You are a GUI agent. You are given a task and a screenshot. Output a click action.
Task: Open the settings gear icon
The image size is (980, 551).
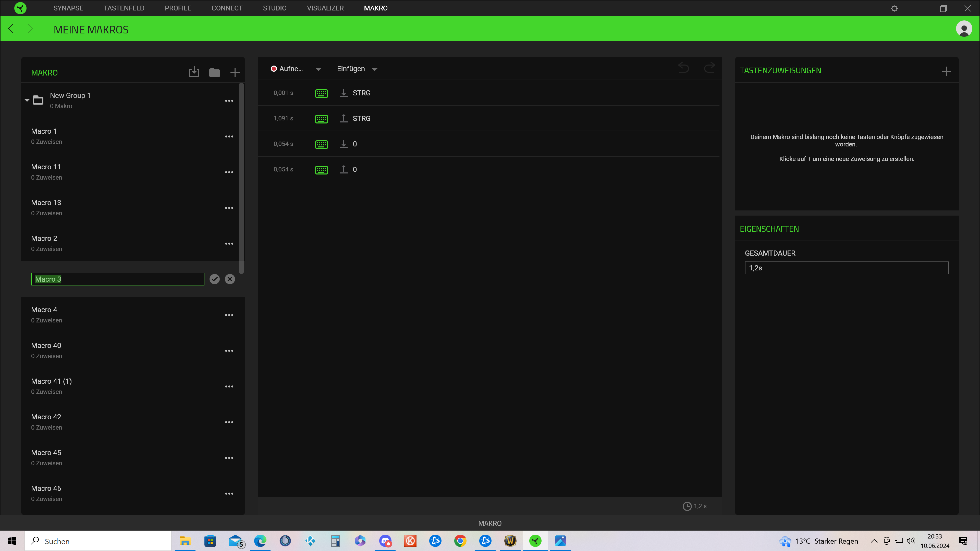tap(894, 8)
